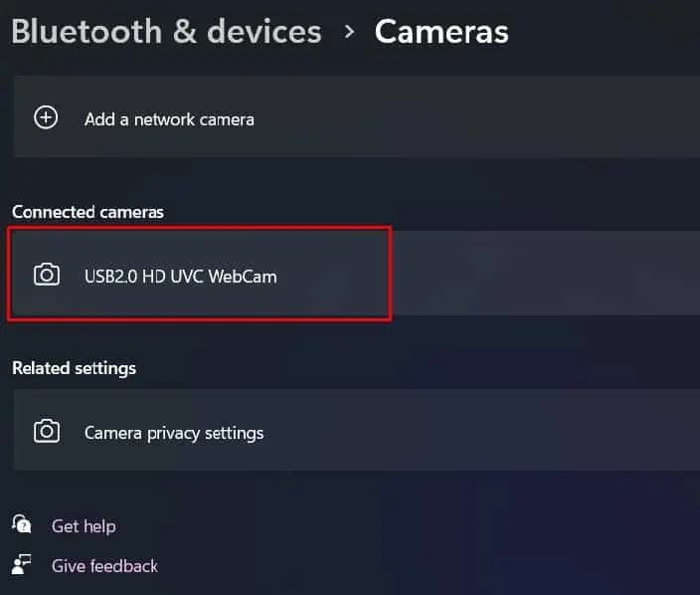Click empty area of Add network camera row

coord(477,117)
